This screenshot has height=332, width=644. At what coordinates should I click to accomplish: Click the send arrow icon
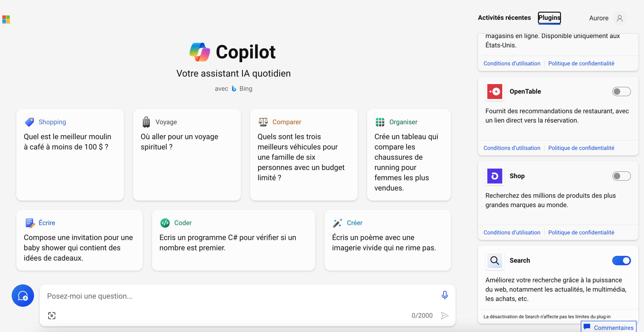tap(445, 315)
